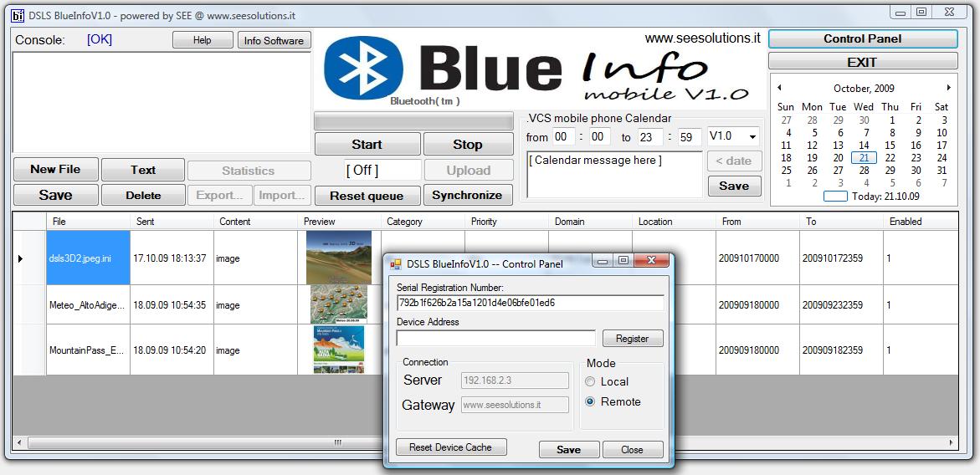This screenshot has height=475, width=980.
Task: Click the calendar 'to' hour field 23
Action: click(650, 136)
